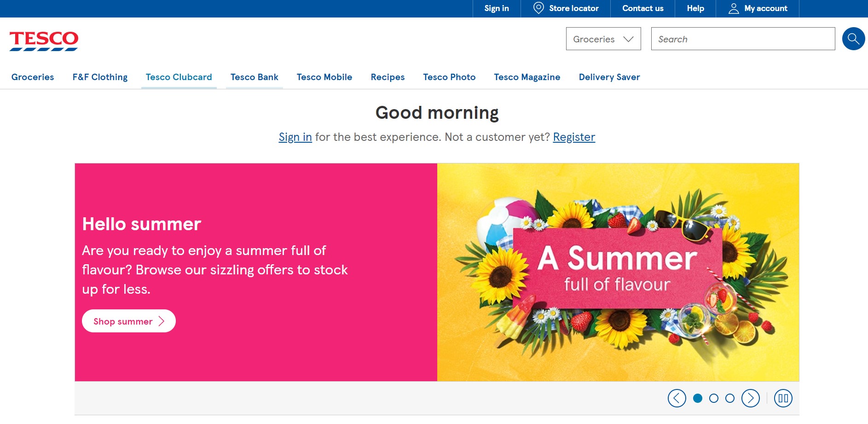Open Store locator with pin icon

tap(566, 8)
